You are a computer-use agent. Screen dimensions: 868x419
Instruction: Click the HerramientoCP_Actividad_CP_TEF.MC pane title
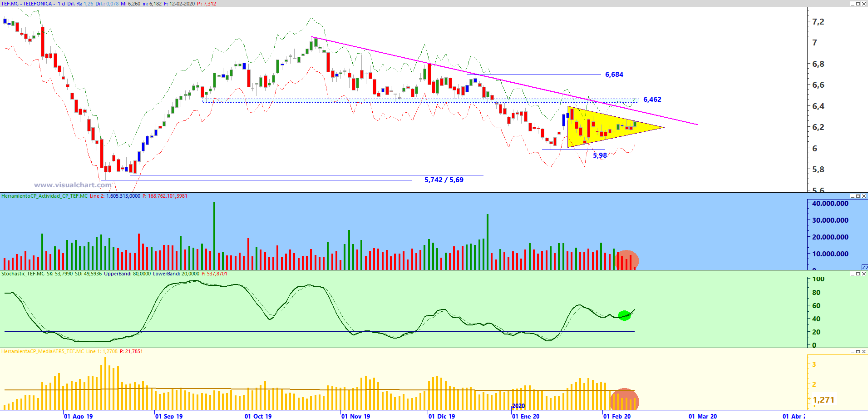coord(44,196)
